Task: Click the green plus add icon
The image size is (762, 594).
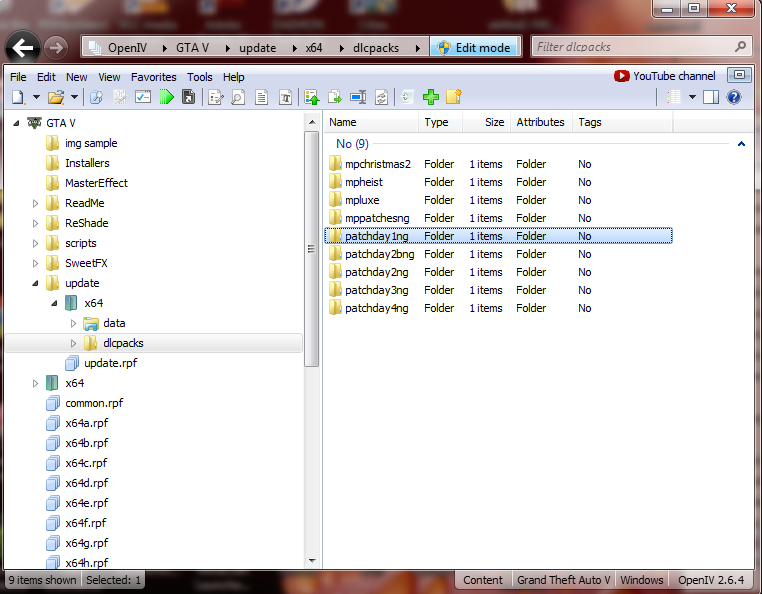Action: 431,97
